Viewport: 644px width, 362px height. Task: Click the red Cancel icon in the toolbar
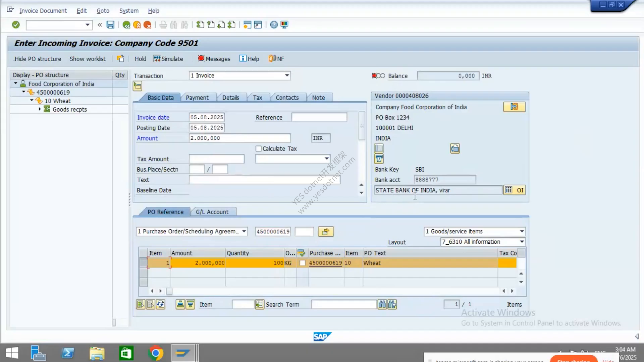coord(147,24)
